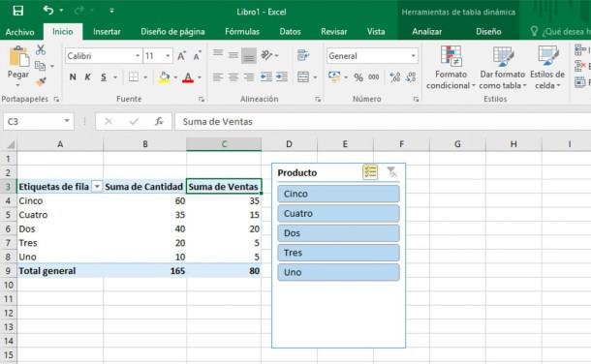The width and height of the screenshot is (591, 364).
Task: Click the Save icon in title bar
Action: coord(17,11)
